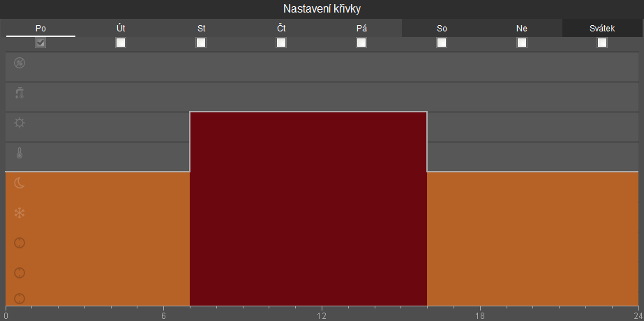Click the lowest circle icon above axis

pyautogui.click(x=20, y=299)
